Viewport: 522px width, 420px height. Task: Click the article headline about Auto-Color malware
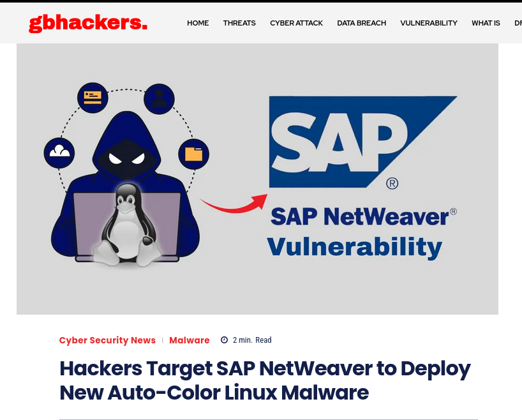point(265,380)
